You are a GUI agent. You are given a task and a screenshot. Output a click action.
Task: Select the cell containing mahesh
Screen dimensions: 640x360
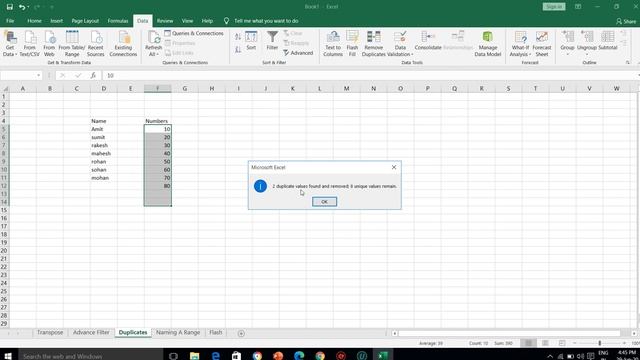tap(104, 153)
